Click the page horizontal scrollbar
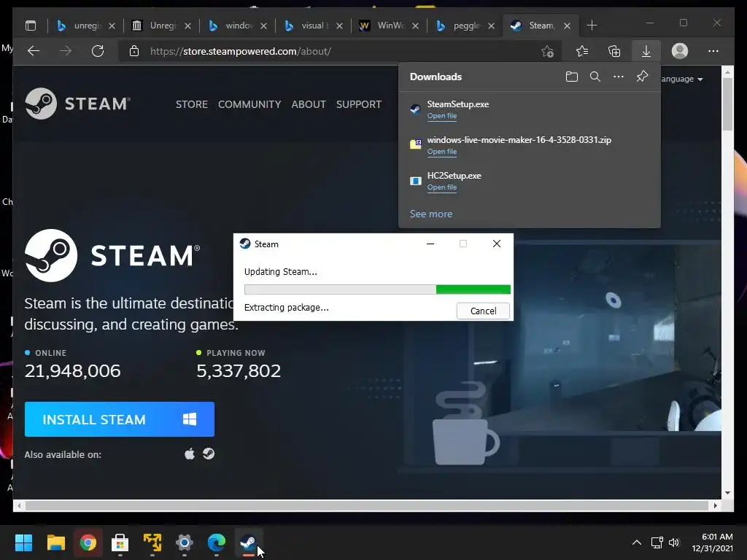 367,506
